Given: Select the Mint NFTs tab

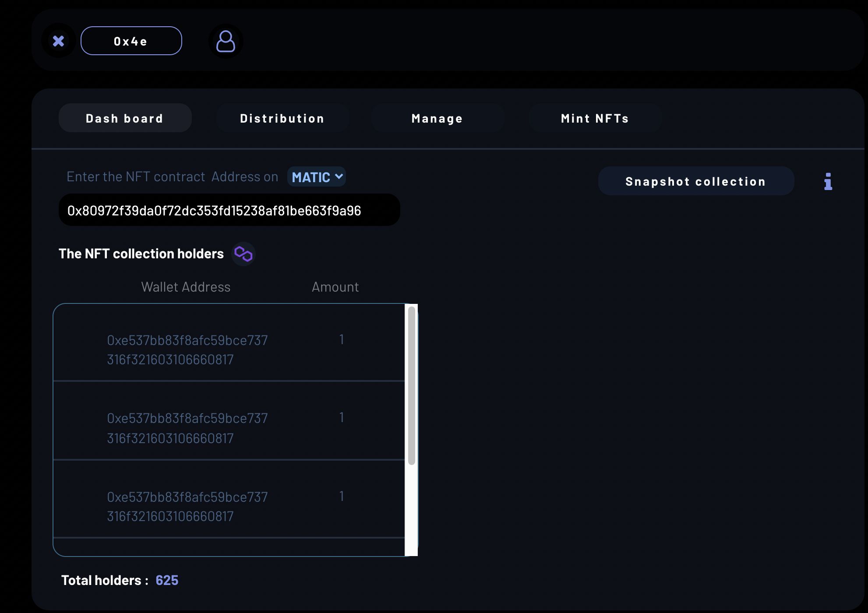Looking at the screenshot, I should (595, 118).
